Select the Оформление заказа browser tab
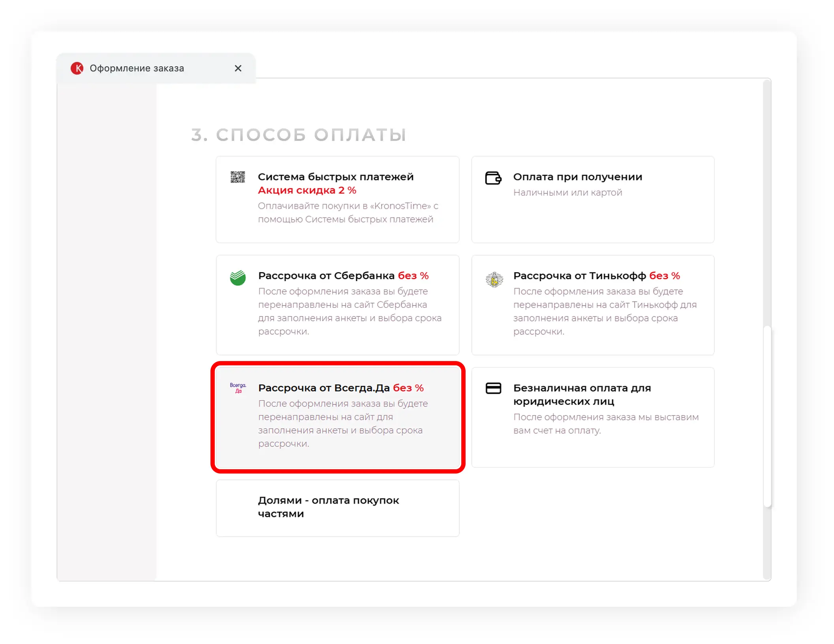 (x=156, y=68)
